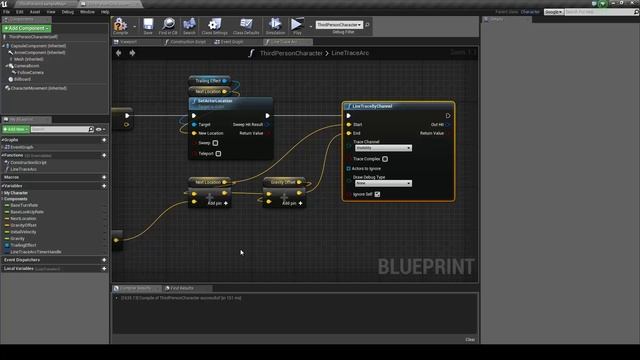Click the Character parent class link
Screen dimensions: 640x360
tap(530, 12)
